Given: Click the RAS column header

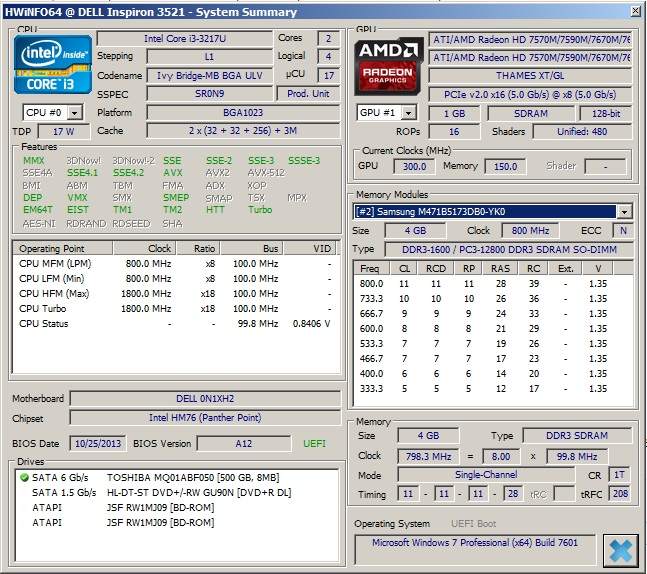Looking at the screenshot, I should coord(500,269).
